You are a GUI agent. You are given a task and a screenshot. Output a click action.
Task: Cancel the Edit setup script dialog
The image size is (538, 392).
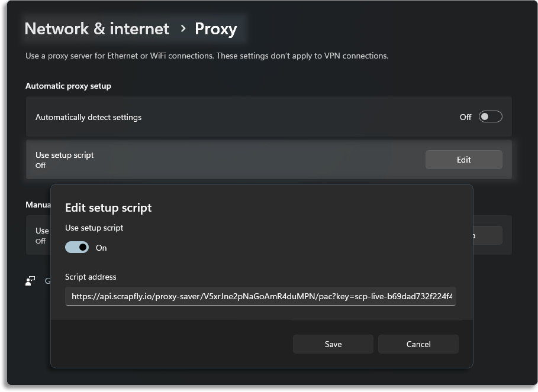click(418, 344)
